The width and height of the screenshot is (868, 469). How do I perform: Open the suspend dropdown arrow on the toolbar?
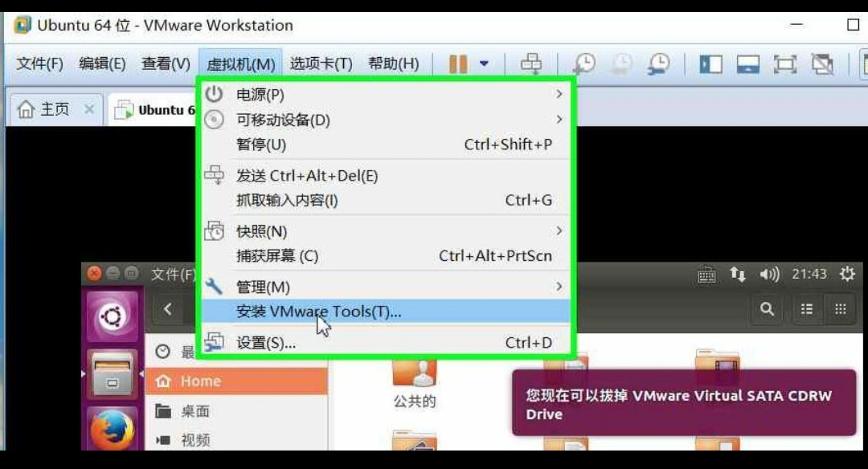[x=483, y=62]
